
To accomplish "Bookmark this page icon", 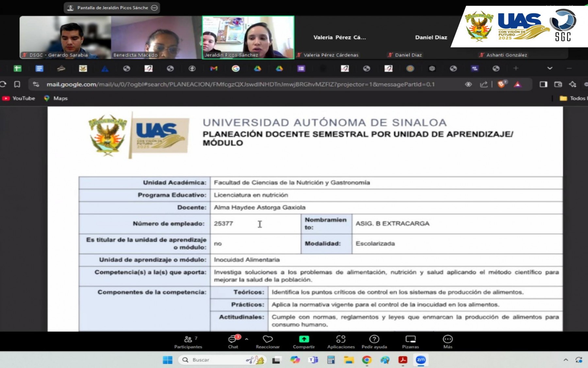I will pyautogui.click(x=17, y=84).
